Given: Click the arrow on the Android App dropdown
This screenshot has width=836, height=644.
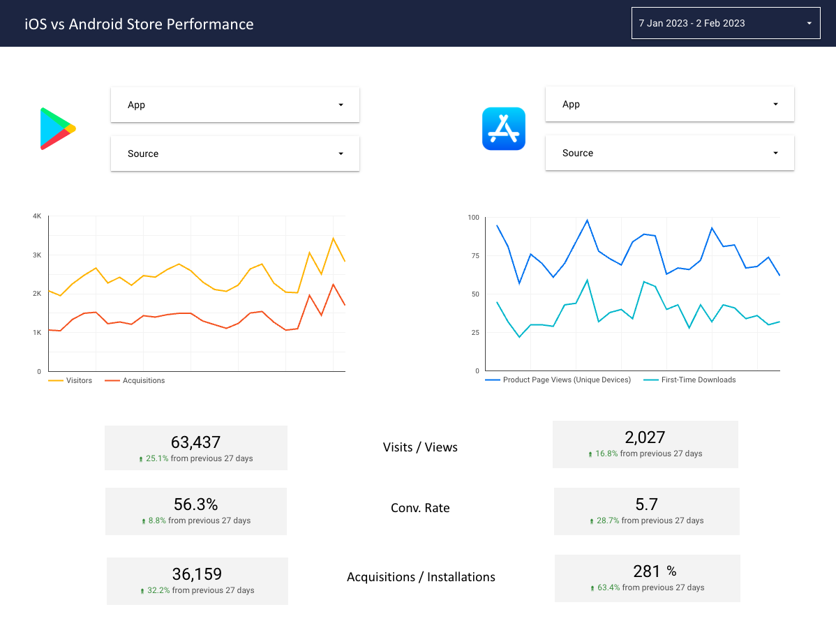Looking at the screenshot, I should tap(341, 105).
